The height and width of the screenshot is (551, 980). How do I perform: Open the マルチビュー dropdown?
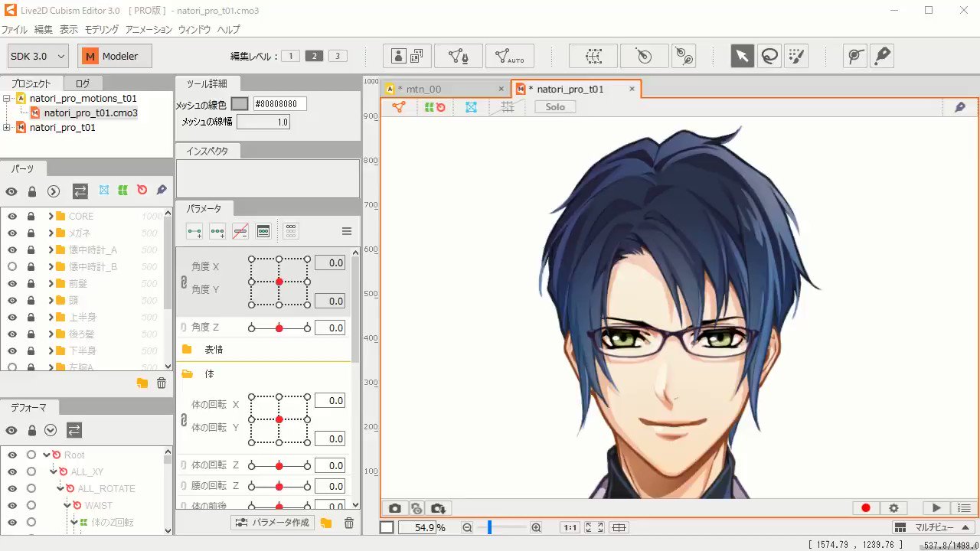(x=933, y=528)
